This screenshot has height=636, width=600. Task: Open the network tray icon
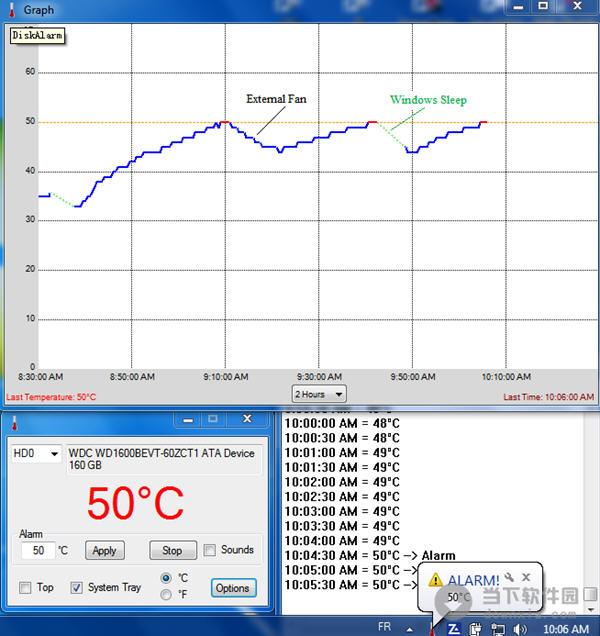pyautogui.click(x=498, y=629)
